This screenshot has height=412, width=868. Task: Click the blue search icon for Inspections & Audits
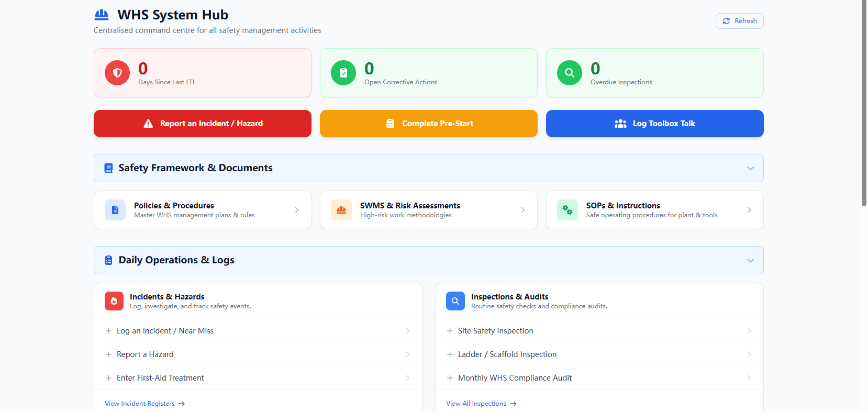(x=455, y=301)
